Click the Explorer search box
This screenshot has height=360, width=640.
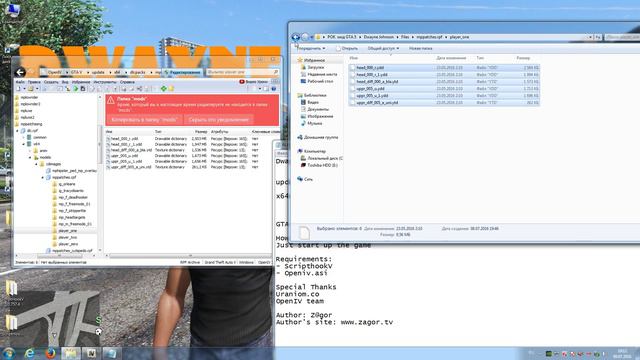tap(622, 37)
